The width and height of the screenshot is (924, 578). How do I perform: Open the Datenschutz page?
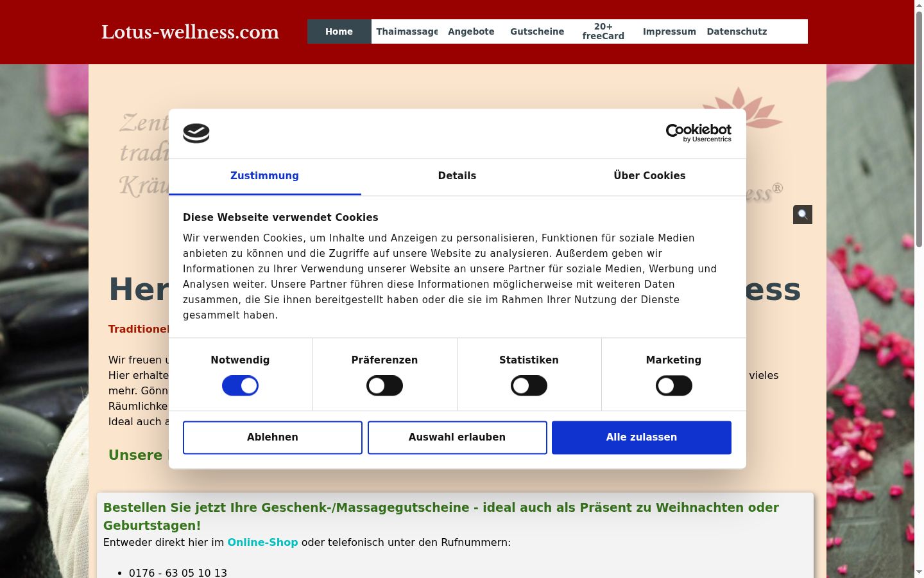tap(737, 31)
